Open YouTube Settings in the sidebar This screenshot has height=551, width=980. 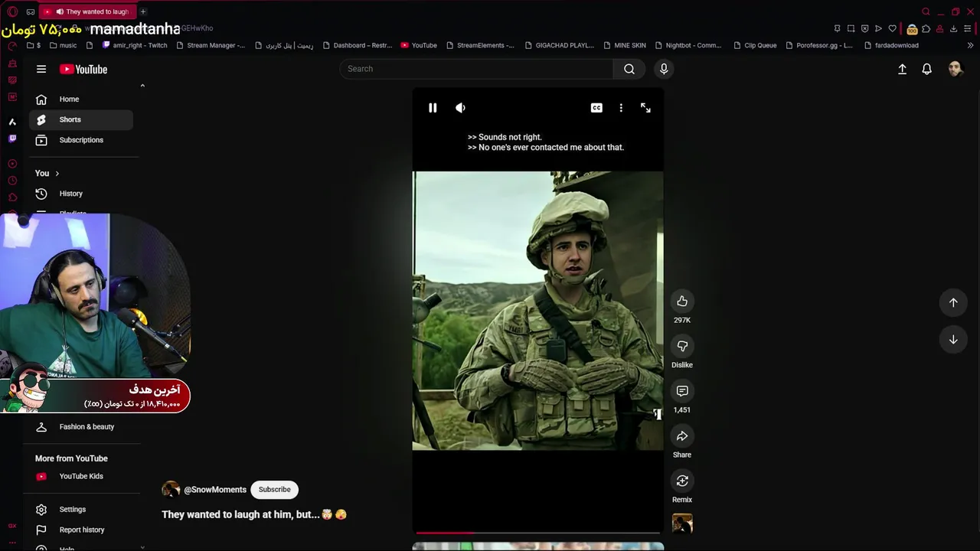(81, 510)
